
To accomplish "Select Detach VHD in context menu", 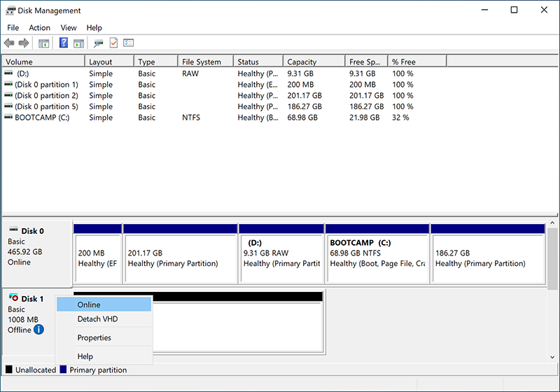I will coord(97,319).
